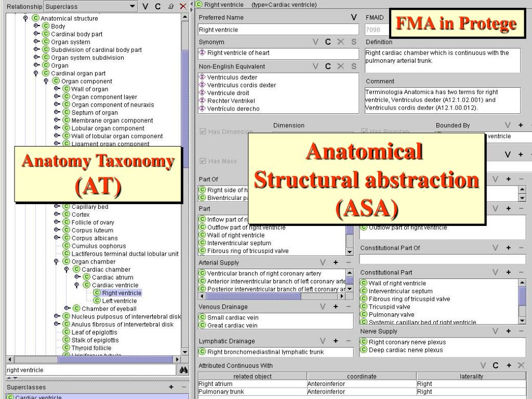Click the minus icon for Arterial Supply

pyautogui.click(x=348, y=262)
